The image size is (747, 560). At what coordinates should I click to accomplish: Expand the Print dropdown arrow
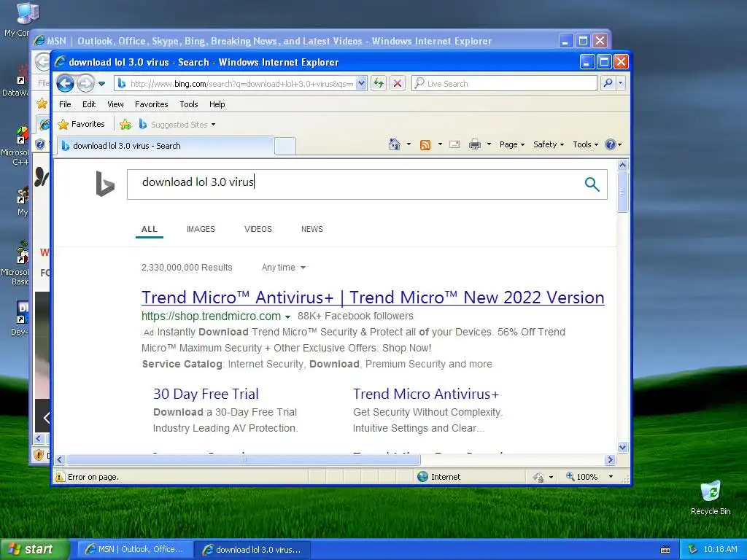tap(489, 144)
